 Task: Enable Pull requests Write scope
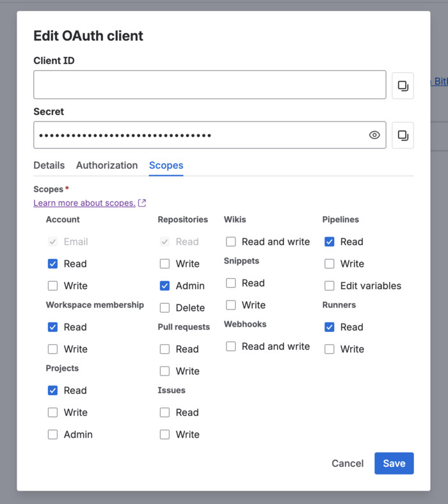click(x=164, y=371)
